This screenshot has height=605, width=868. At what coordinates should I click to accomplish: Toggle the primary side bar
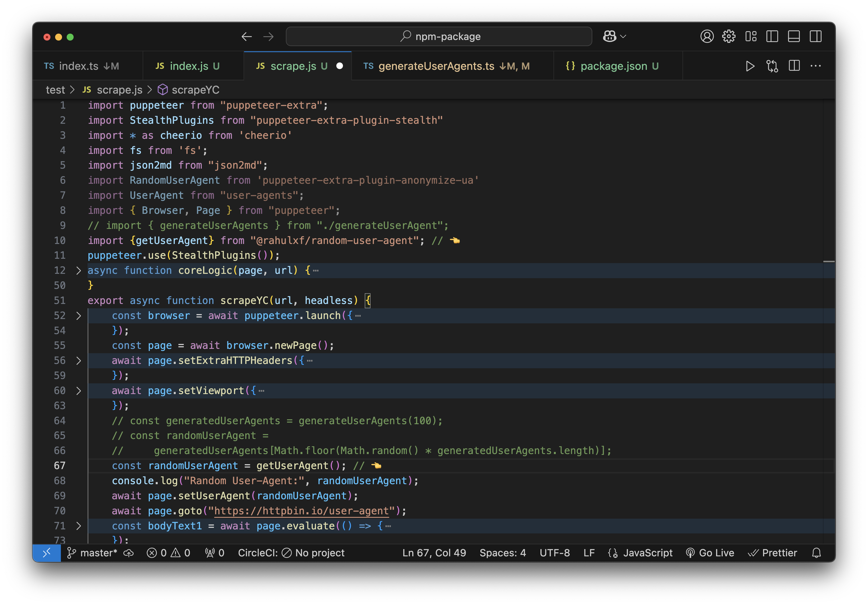[772, 36]
